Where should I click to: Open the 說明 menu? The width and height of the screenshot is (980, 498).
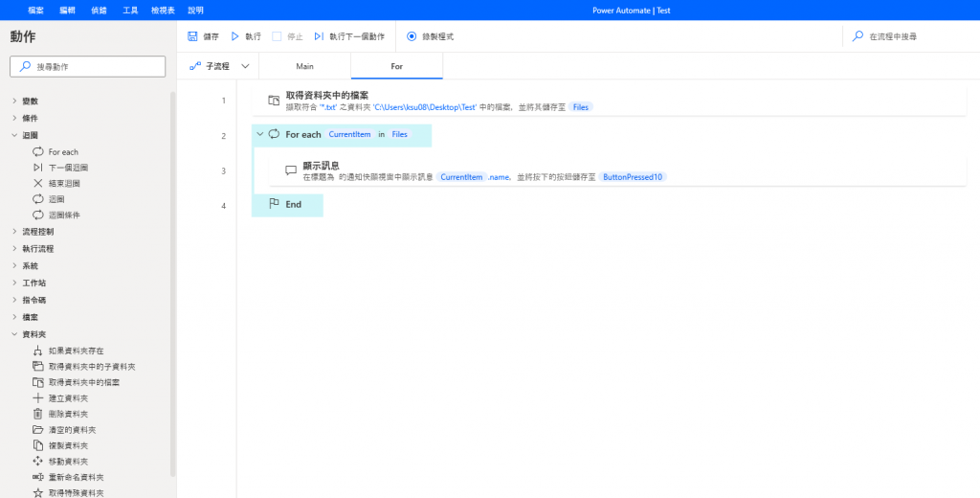(195, 10)
